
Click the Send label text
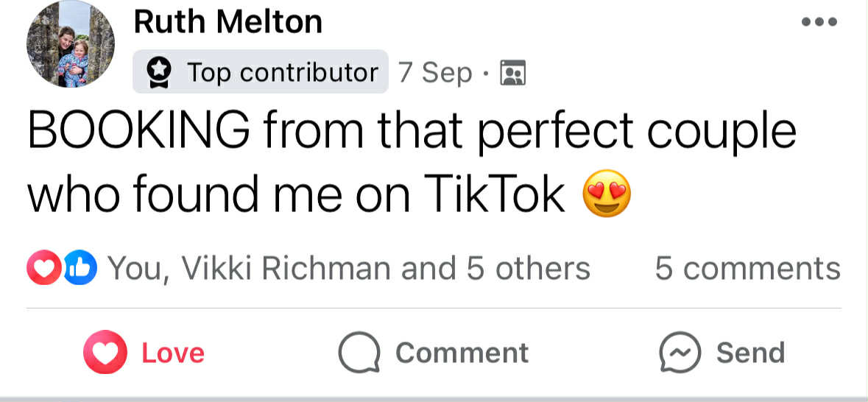click(750, 353)
